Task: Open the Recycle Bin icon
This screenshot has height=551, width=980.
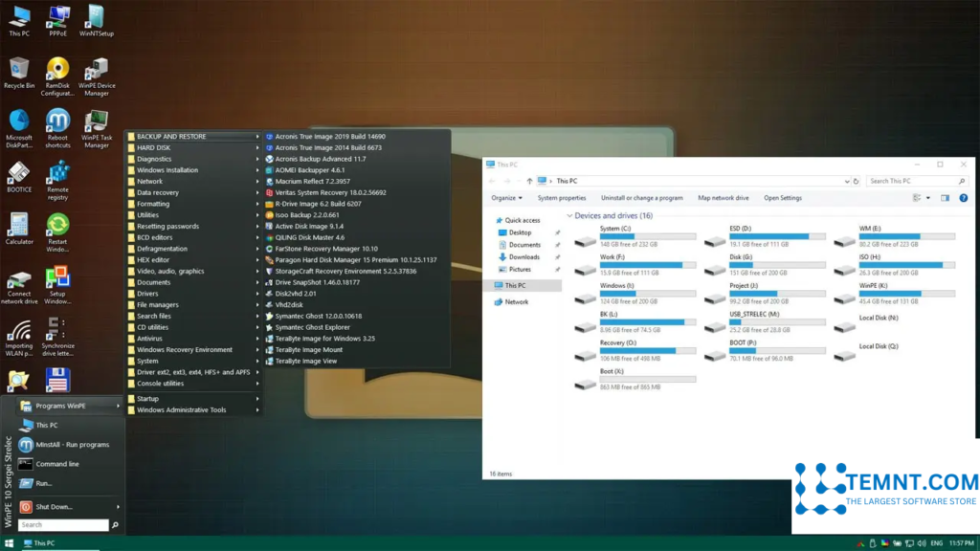Action: [19, 69]
